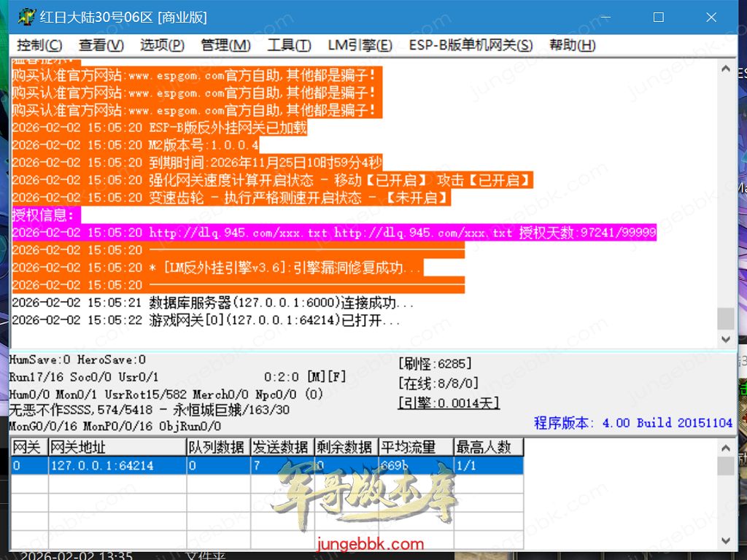This screenshot has height=560, width=747.
Task: Expand the 管理(M) menu
Action: pos(225,45)
